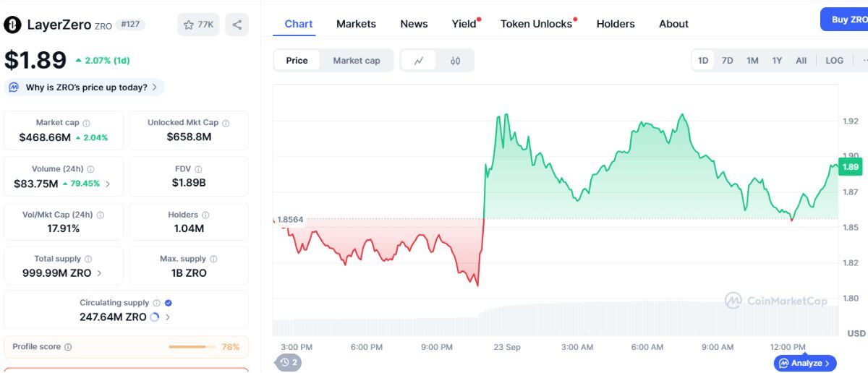This screenshot has width=868, height=373.
Task: Select the 7D time range
Action: [x=728, y=61]
